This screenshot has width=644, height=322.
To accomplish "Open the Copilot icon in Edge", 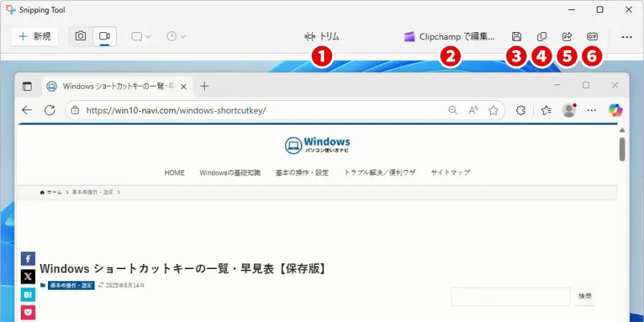I will [615, 110].
